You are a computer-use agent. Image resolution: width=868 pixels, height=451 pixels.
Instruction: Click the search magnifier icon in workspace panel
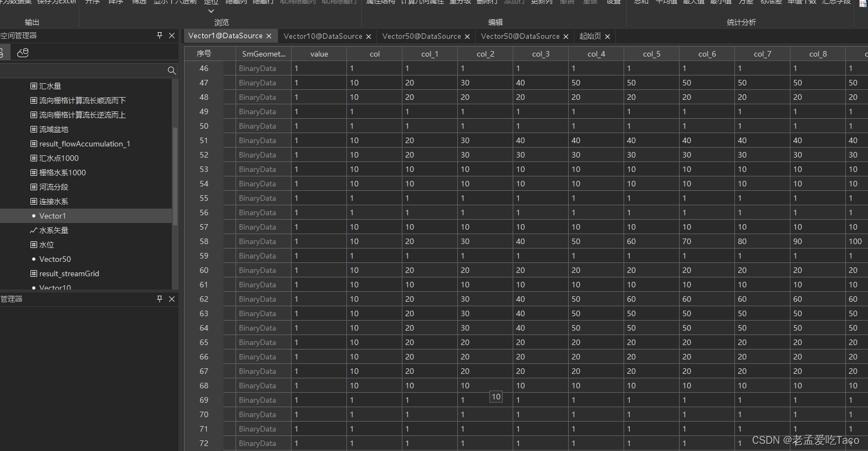tap(172, 70)
